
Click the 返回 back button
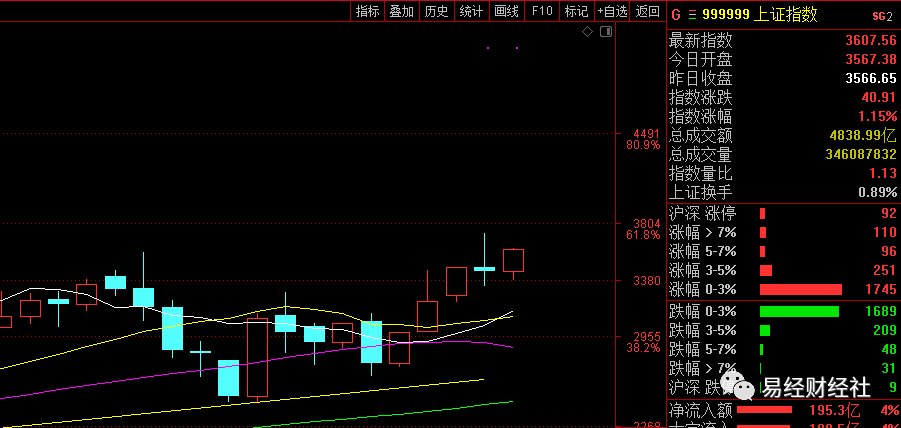[x=648, y=11]
